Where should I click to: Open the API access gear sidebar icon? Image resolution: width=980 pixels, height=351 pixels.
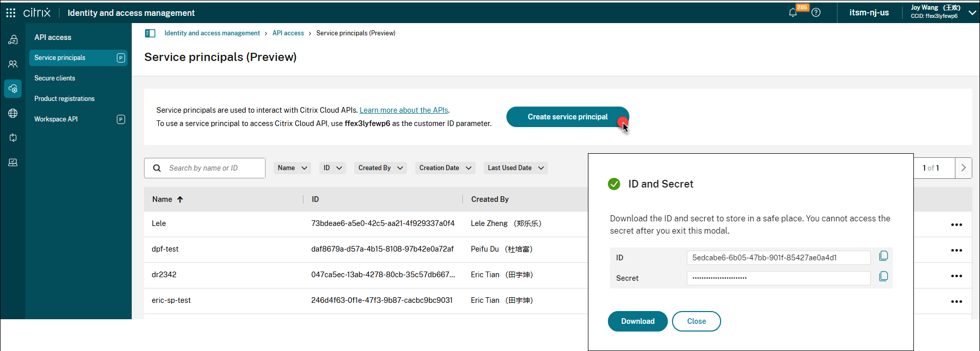pos(13,89)
